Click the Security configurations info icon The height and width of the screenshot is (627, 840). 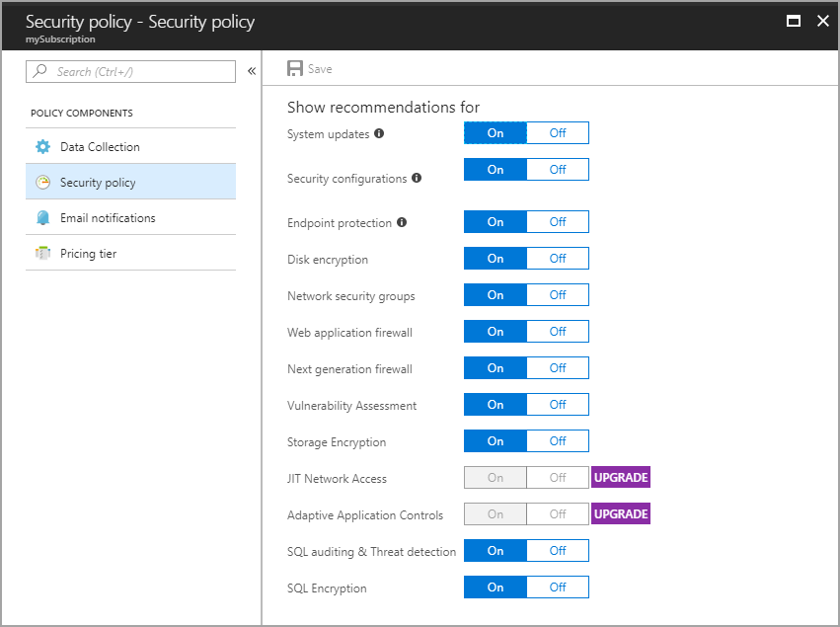[417, 179]
